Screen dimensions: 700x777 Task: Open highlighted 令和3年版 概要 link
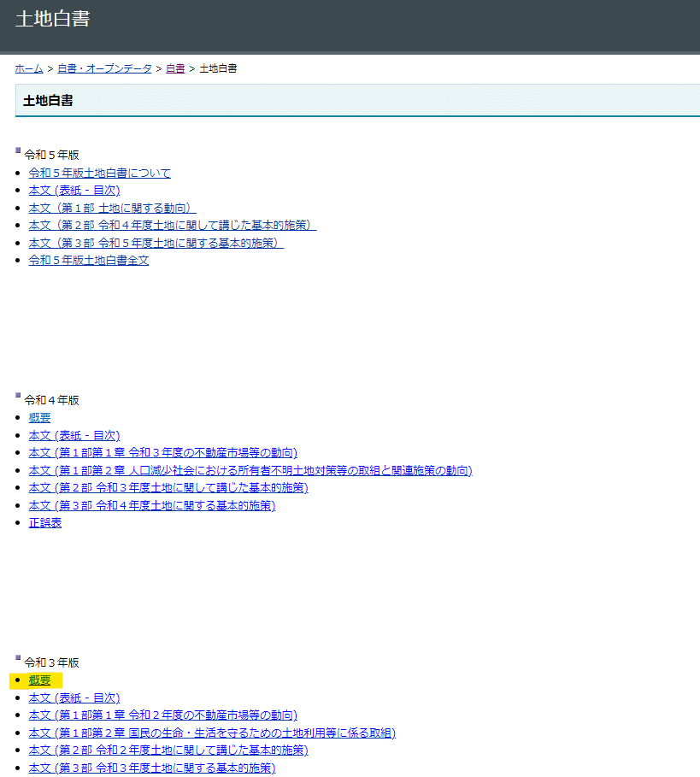pos(39,680)
